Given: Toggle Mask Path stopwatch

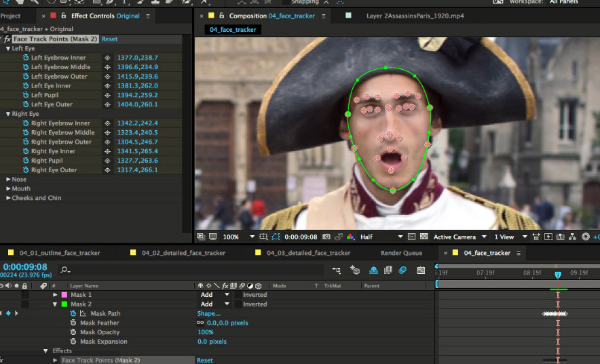Looking at the screenshot, I should pyautogui.click(x=73, y=313).
